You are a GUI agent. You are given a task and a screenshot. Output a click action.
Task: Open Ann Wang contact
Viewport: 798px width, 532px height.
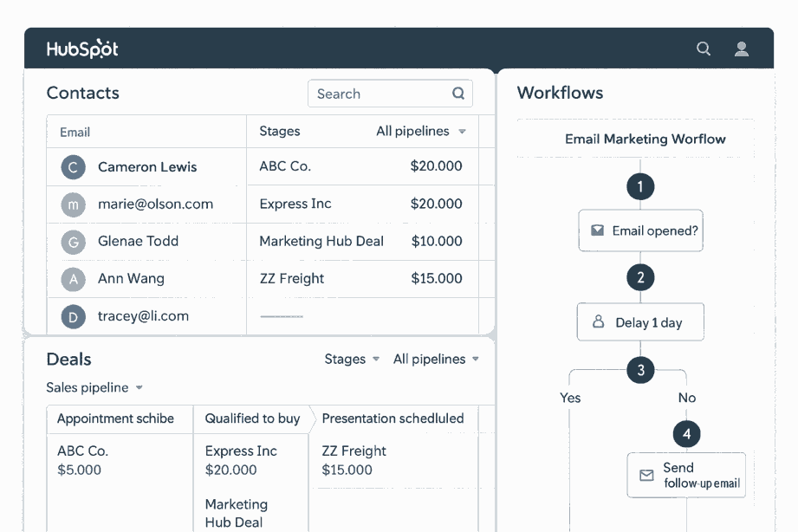[x=131, y=278]
